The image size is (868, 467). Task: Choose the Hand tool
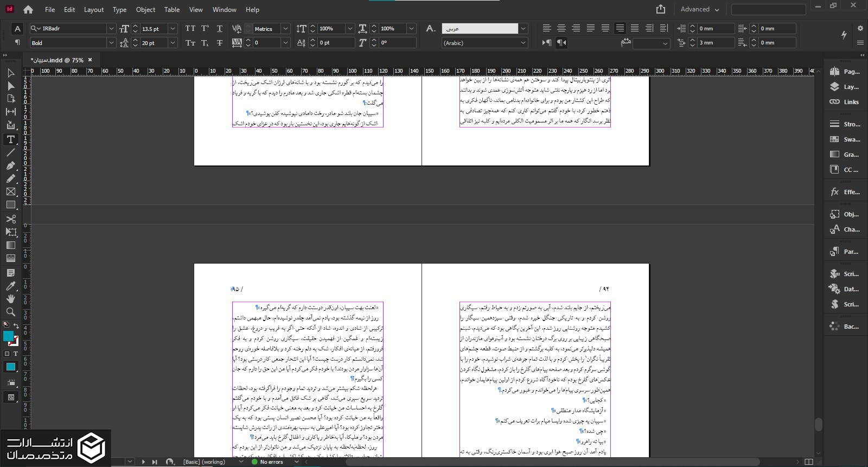pyautogui.click(x=10, y=299)
